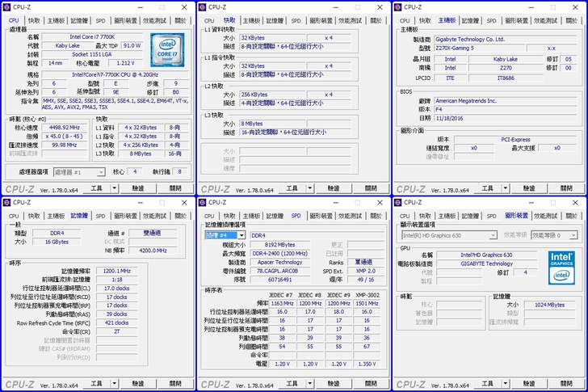
Task: Click the Intel Core i7 logo badge
Action: [x=167, y=50]
